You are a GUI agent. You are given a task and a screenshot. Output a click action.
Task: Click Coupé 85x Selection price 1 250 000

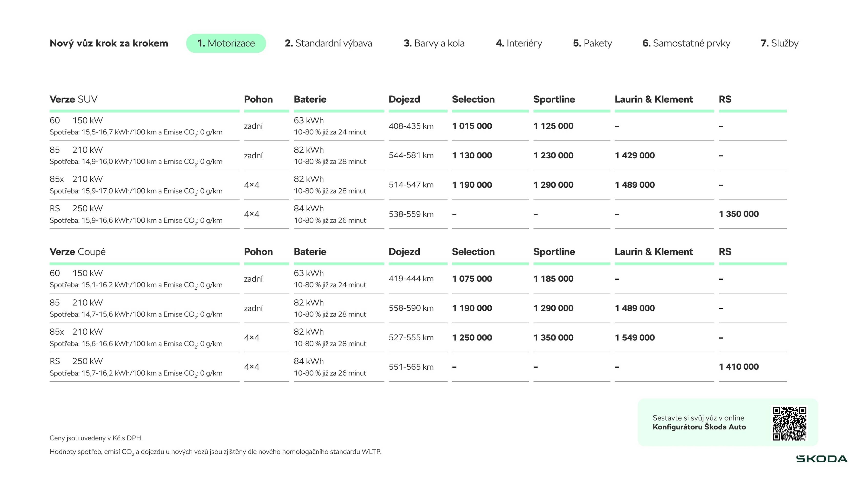coord(472,337)
